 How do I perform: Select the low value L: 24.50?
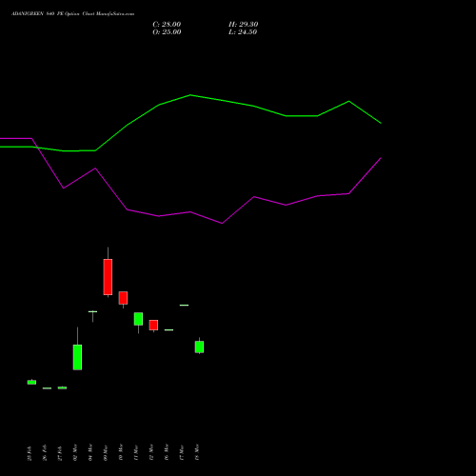243,32
